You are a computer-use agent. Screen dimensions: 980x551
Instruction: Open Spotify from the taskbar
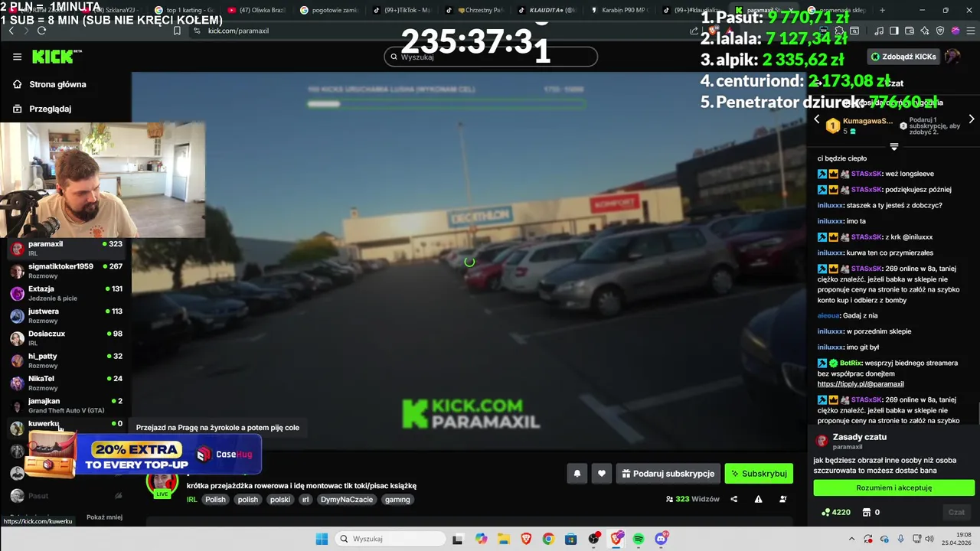639,539
